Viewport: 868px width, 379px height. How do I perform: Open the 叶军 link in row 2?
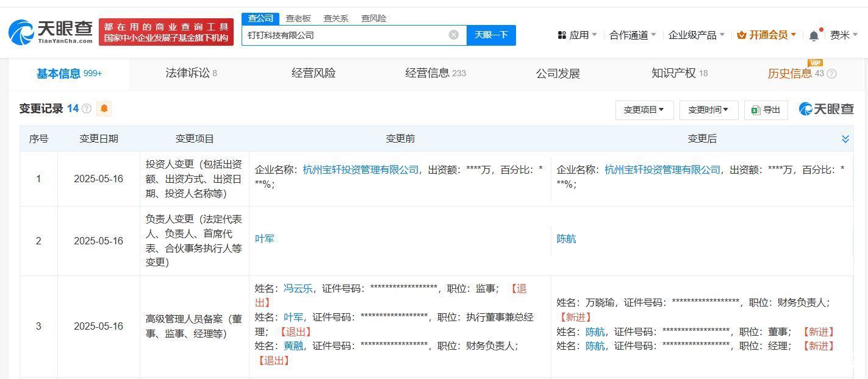(265, 239)
